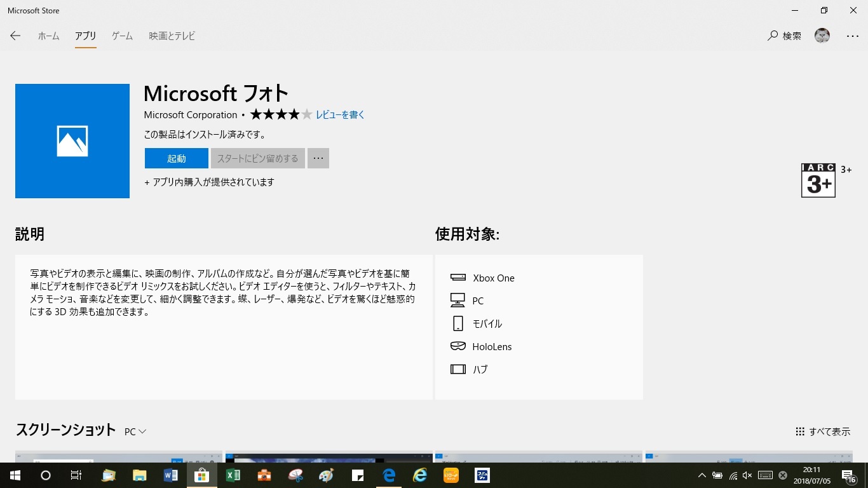This screenshot has height=488, width=868.
Task: Click the Microsoft フォト app tile icon
Action: (x=72, y=141)
